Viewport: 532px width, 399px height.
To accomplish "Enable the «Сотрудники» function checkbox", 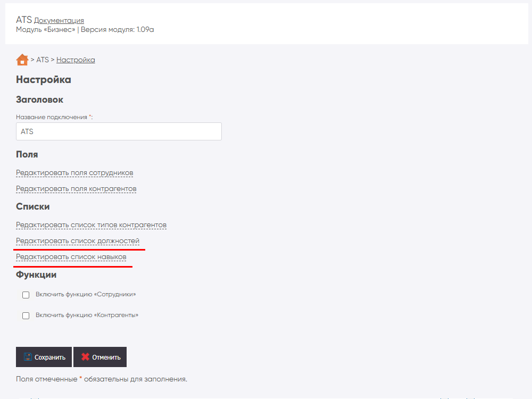I will [26, 295].
